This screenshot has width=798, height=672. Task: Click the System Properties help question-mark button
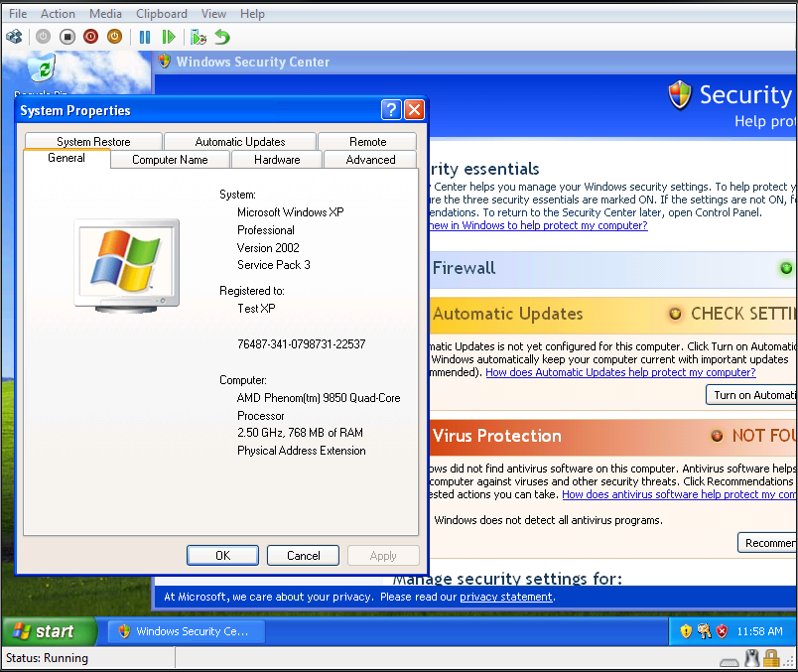coord(391,110)
